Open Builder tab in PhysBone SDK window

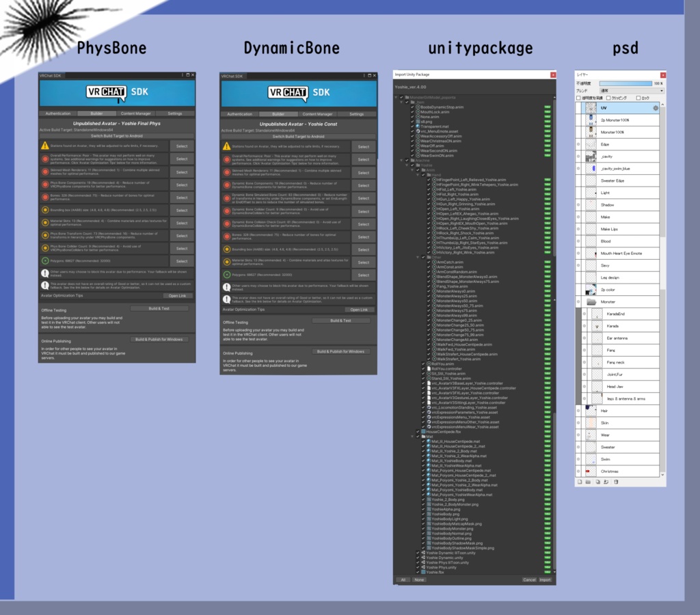96,113
